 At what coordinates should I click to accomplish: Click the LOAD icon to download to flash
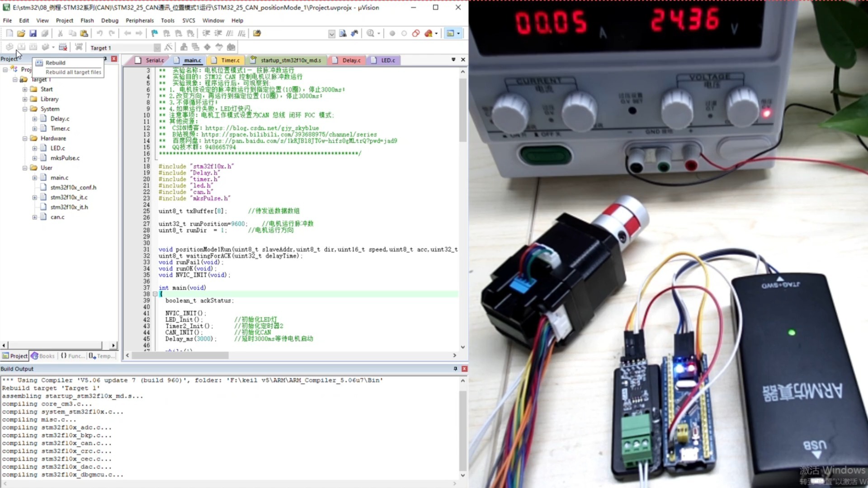[x=78, y=47]
